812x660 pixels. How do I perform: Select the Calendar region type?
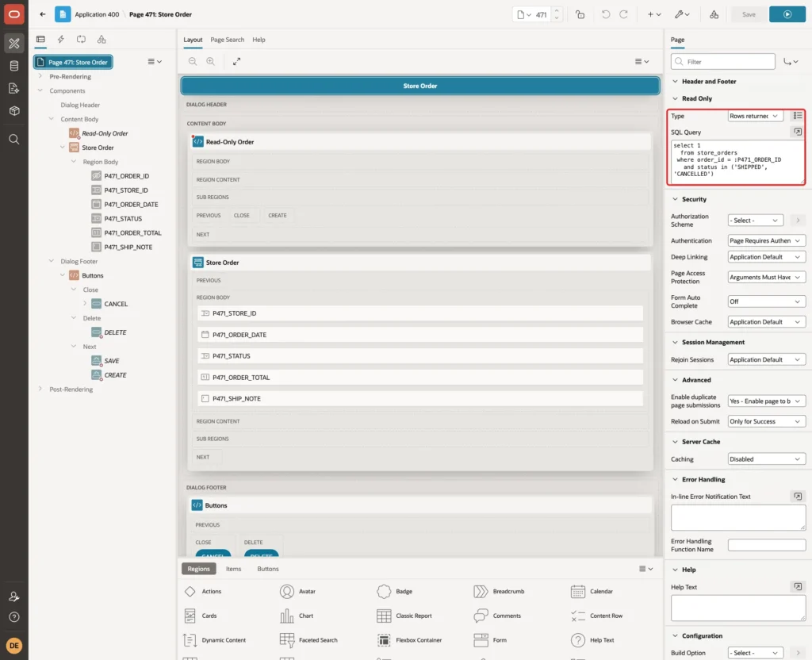592,592
